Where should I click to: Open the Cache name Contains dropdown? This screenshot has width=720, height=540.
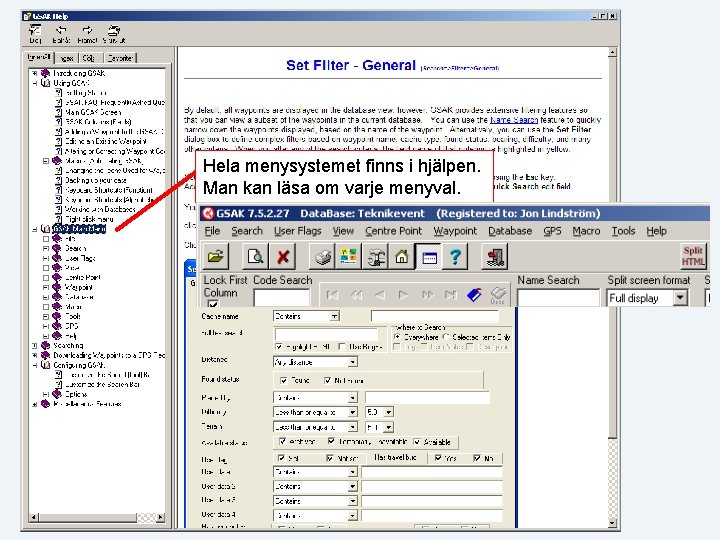pos(334,316)
